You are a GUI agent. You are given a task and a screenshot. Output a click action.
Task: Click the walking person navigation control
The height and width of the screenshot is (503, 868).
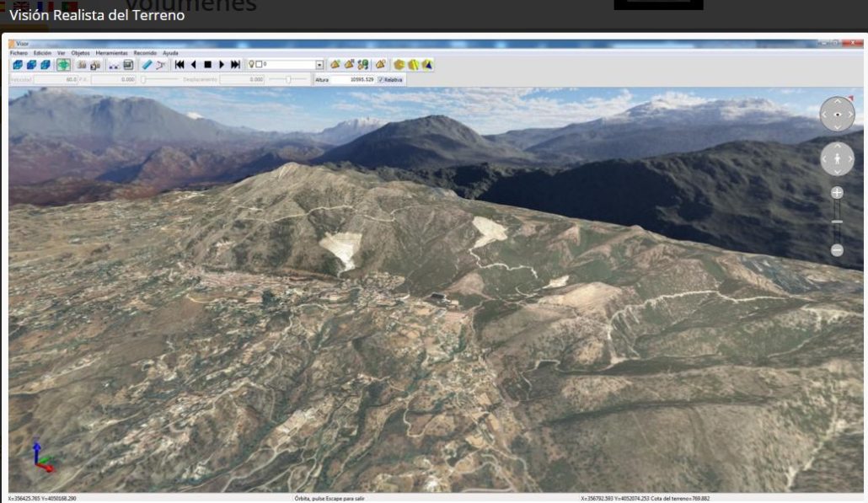pyautogui.click(x=837, y=159)
